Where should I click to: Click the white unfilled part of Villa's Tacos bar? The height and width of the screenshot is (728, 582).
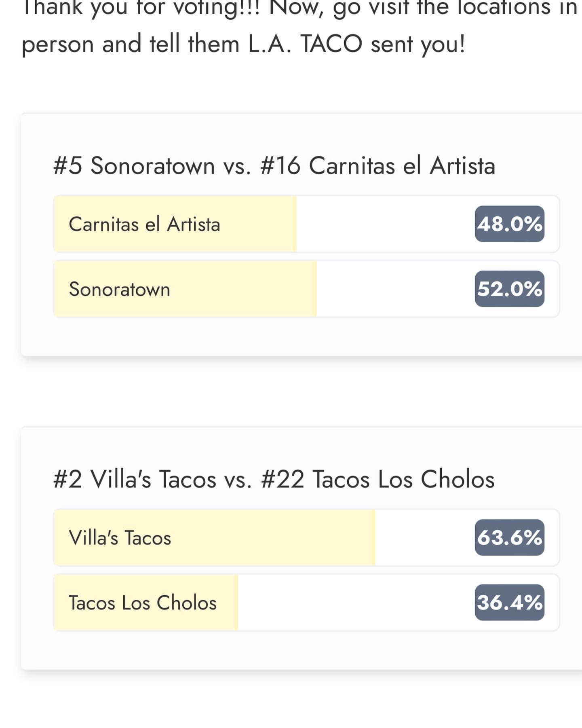(x=424, y=538)
